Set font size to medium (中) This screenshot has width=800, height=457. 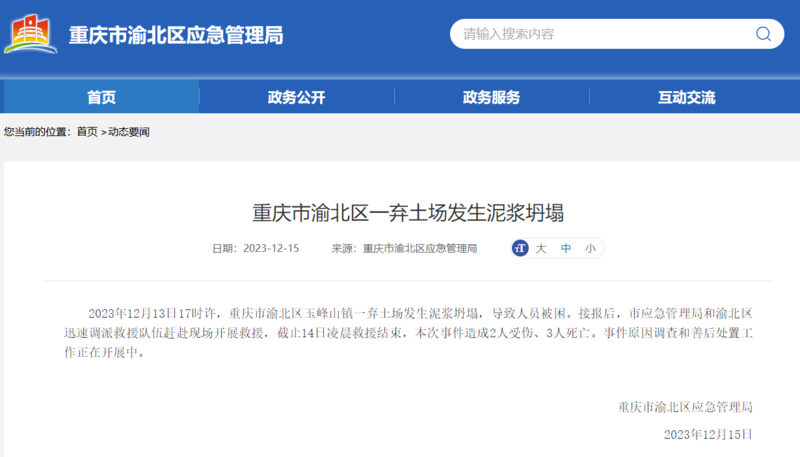pos(566,248)
